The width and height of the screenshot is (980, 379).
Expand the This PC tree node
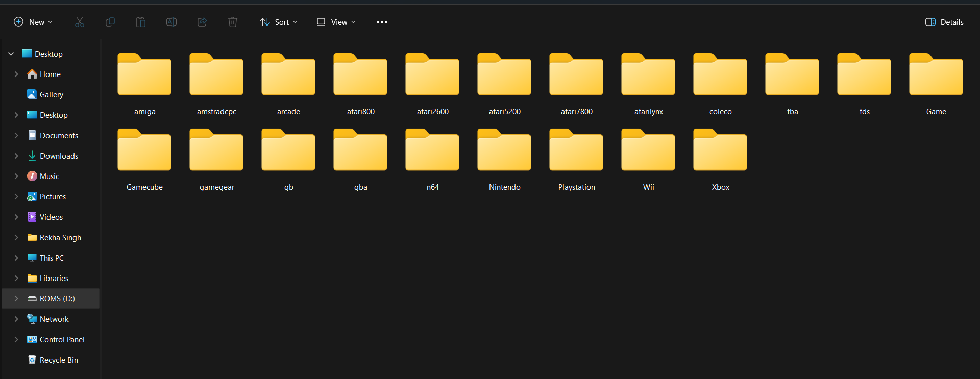coord(16,258)
